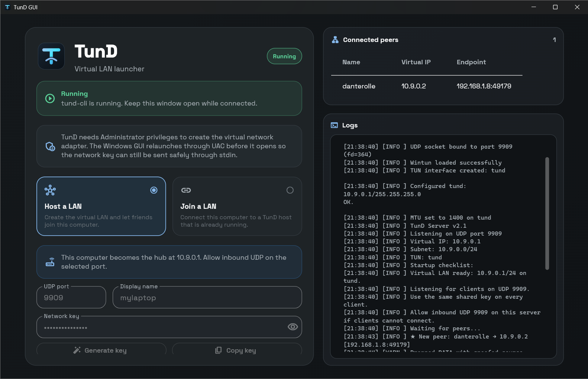Viewport: 588px width, 379px height.
Task: Close the TunD GUI window
Action: click(577, 7)
